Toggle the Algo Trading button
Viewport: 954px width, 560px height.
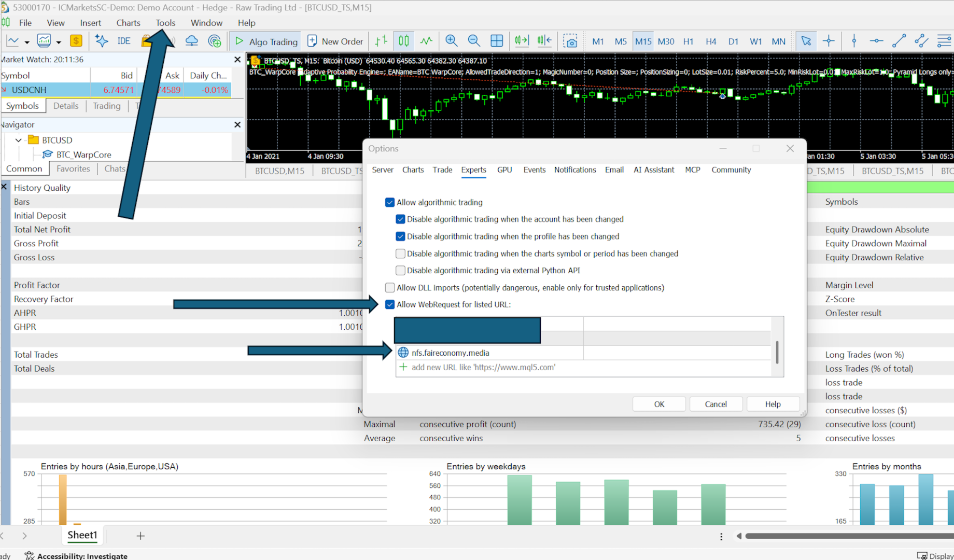coord(266,41)
